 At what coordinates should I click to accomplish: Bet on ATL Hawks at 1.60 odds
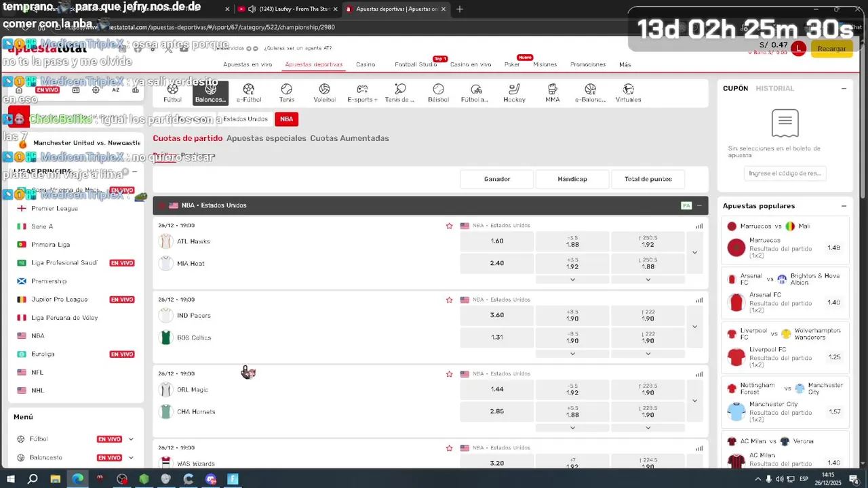(497, 241)
